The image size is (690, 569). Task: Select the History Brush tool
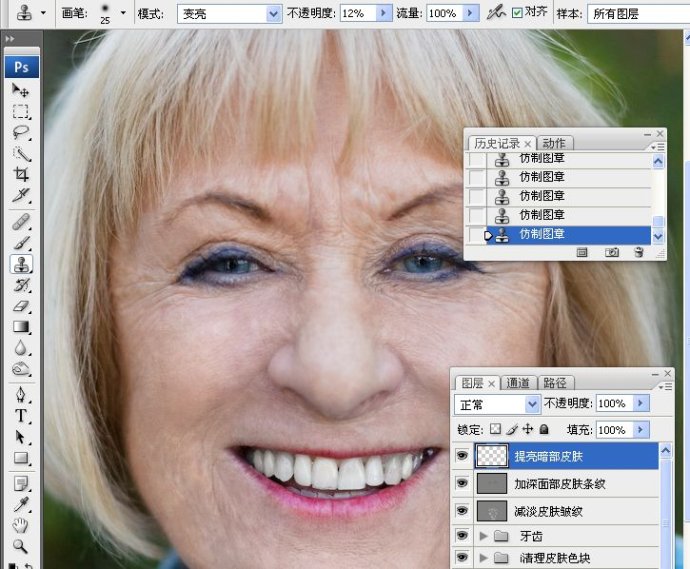point(20,285)
